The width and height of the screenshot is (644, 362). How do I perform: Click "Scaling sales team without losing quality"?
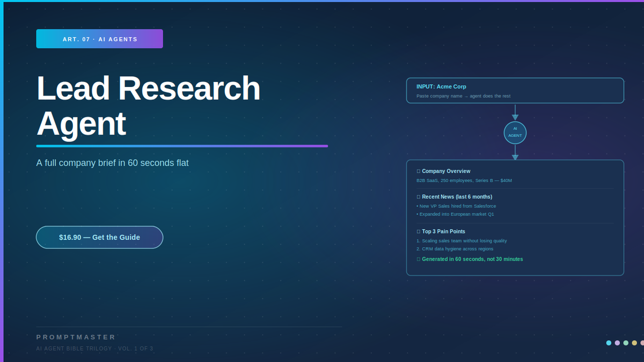tap(464, 241)
